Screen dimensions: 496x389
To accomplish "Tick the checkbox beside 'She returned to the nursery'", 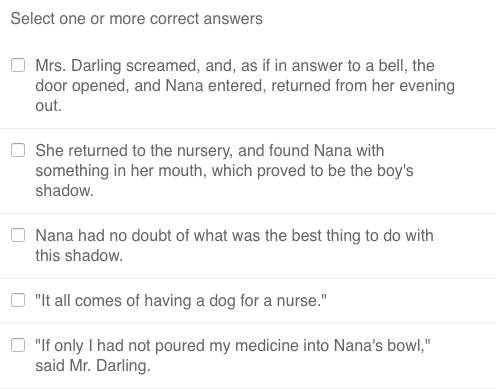I will pyautogui.click(x=18, y=150).
